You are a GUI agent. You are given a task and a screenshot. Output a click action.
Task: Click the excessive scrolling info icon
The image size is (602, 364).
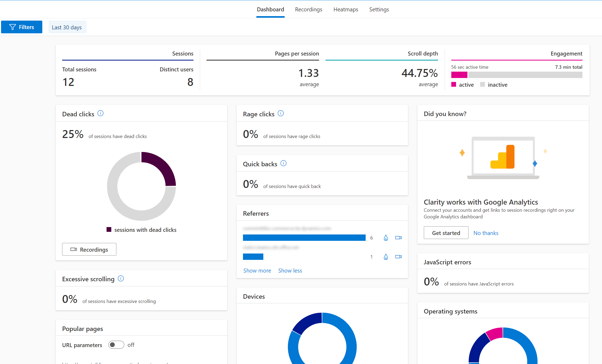pos(121,279)
